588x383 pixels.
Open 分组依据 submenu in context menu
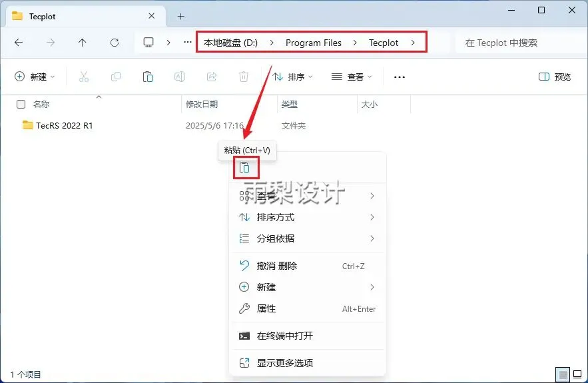tap(308, 238)
